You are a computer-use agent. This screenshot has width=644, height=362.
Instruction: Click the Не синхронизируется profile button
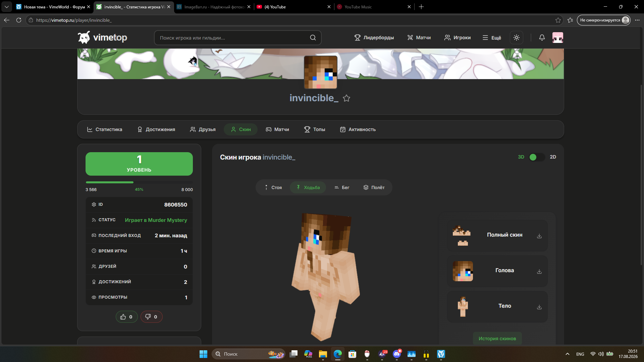tap(603, 20)
